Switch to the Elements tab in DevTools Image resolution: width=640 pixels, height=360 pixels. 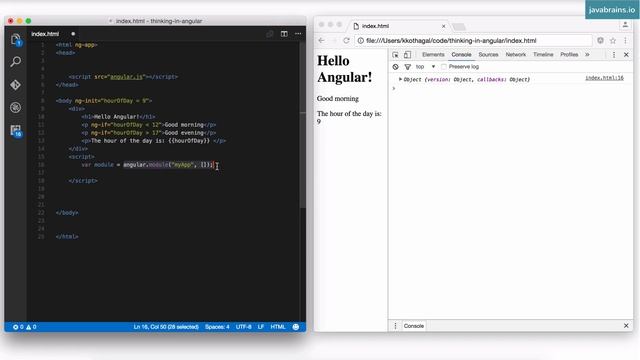[x=433, y=55]
